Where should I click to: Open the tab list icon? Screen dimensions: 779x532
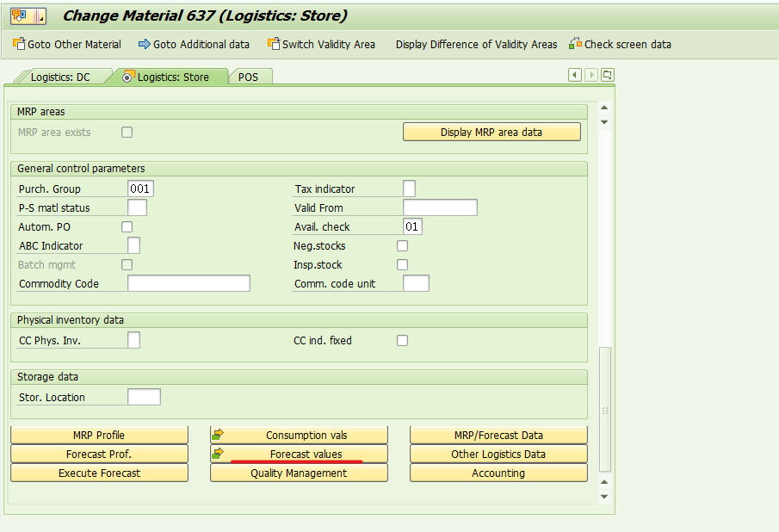pos(608,76)
